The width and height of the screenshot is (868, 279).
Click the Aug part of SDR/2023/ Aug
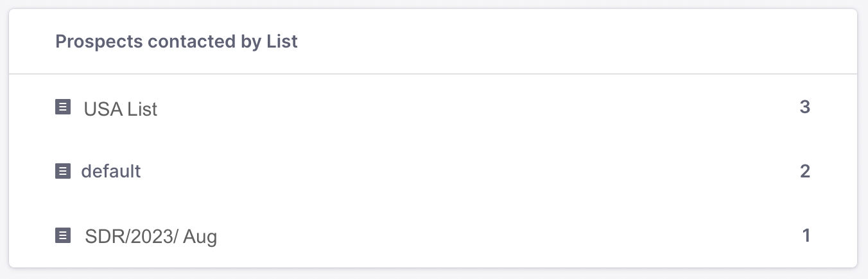[200, 237]
